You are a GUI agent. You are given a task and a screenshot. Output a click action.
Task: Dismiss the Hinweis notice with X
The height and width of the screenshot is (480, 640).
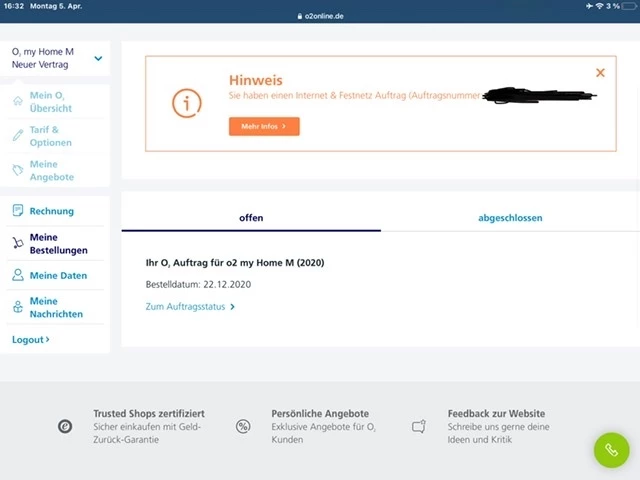(600, 73)
